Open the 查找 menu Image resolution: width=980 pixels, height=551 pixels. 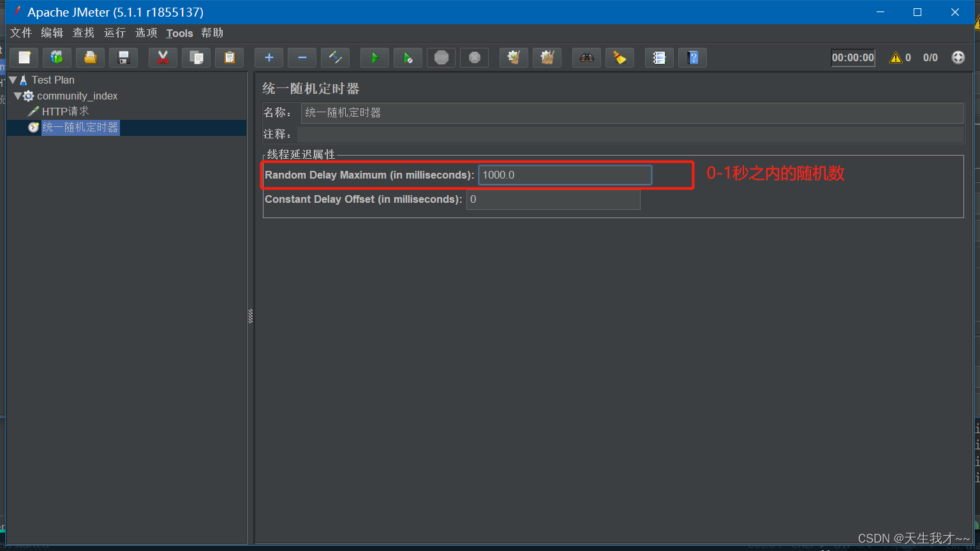tap(84, 33)
